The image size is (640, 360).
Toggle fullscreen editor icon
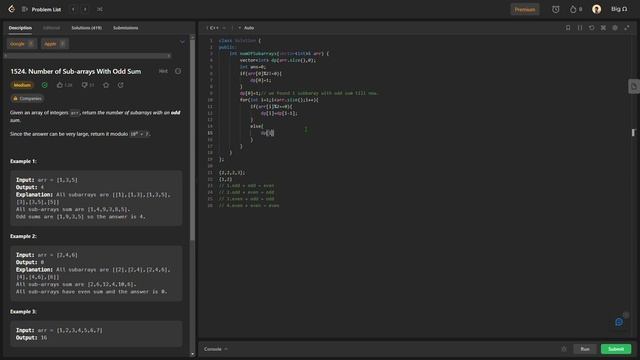[x=627, y=28]
